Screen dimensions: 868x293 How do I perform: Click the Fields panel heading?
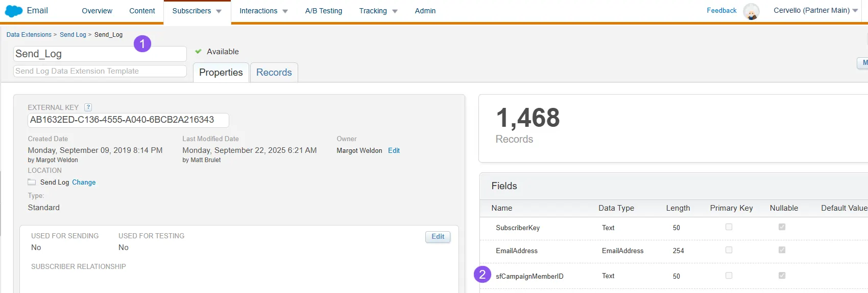point(504,186)
